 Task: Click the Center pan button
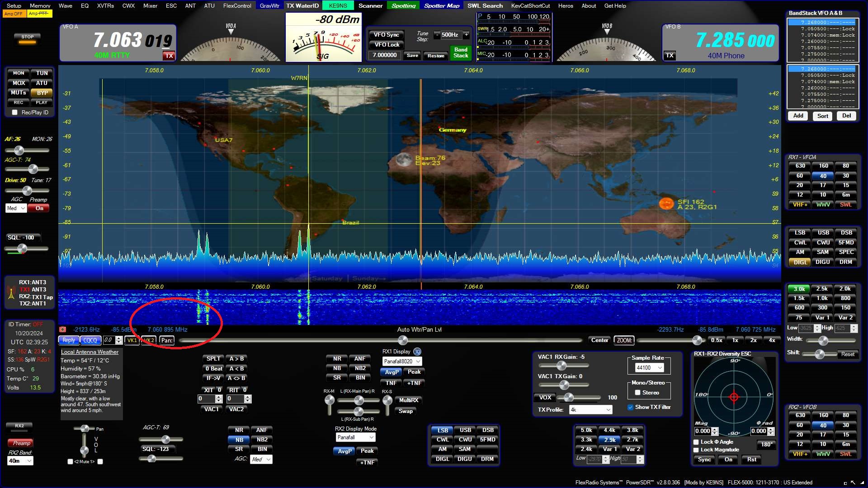tap(599, 340)
